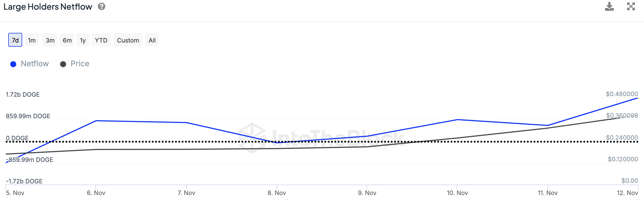Open the Custom date range picker
The image size is (644, 200).
pyautogui.click(x=128, y=40)
